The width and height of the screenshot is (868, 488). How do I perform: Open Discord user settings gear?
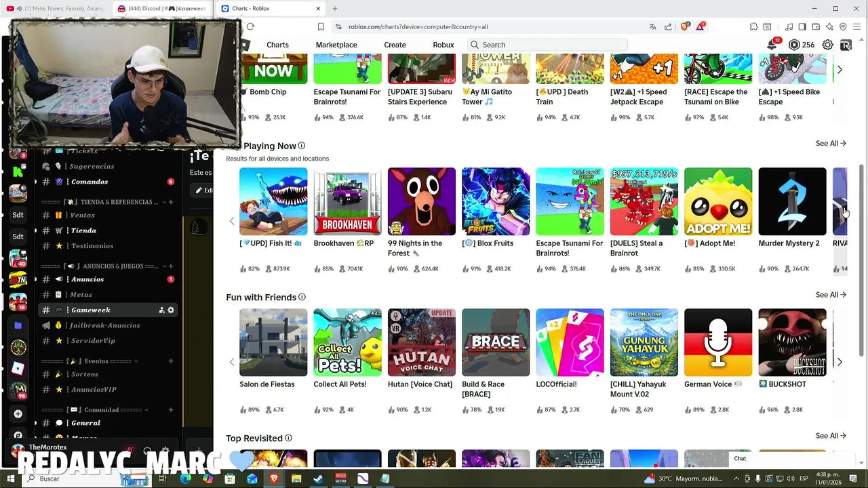tap(165, 451)
